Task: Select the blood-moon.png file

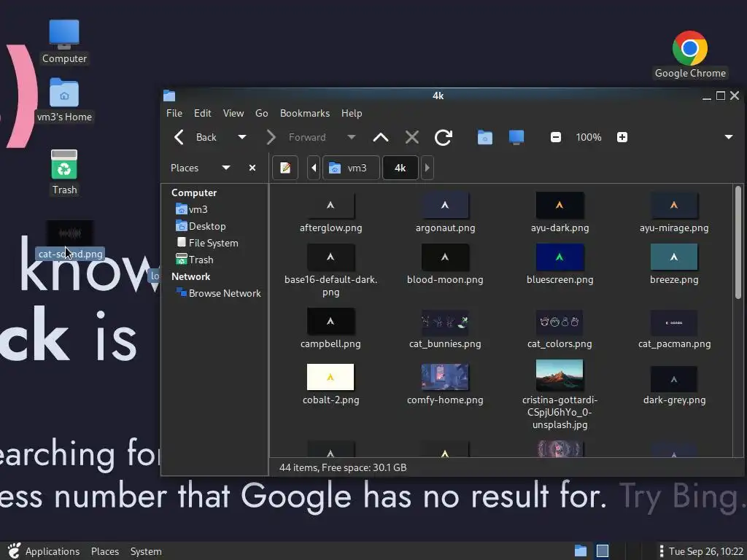Action: (445, 264)
